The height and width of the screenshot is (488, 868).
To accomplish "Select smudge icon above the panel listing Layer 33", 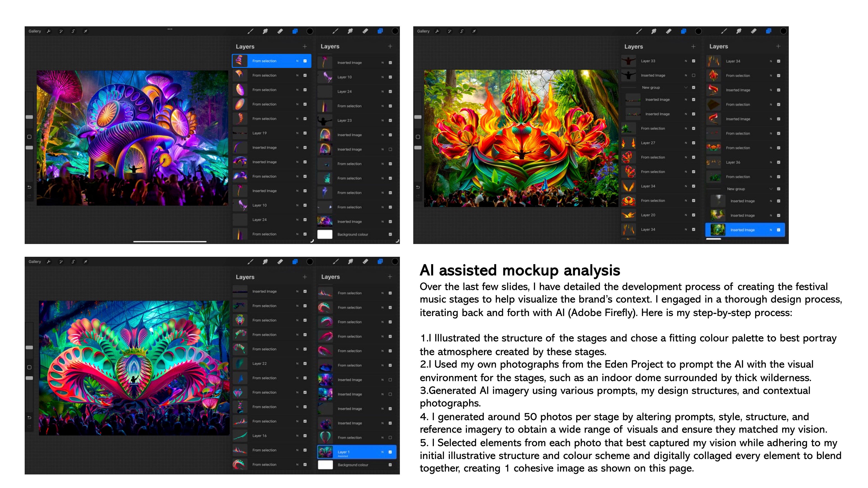I will 654,31.
